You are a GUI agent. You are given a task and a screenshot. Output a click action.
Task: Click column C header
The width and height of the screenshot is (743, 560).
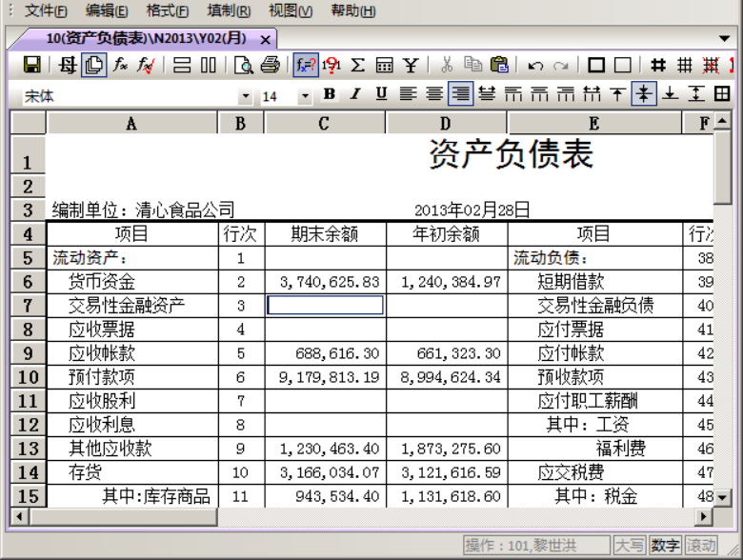click(x=325, y=124)
